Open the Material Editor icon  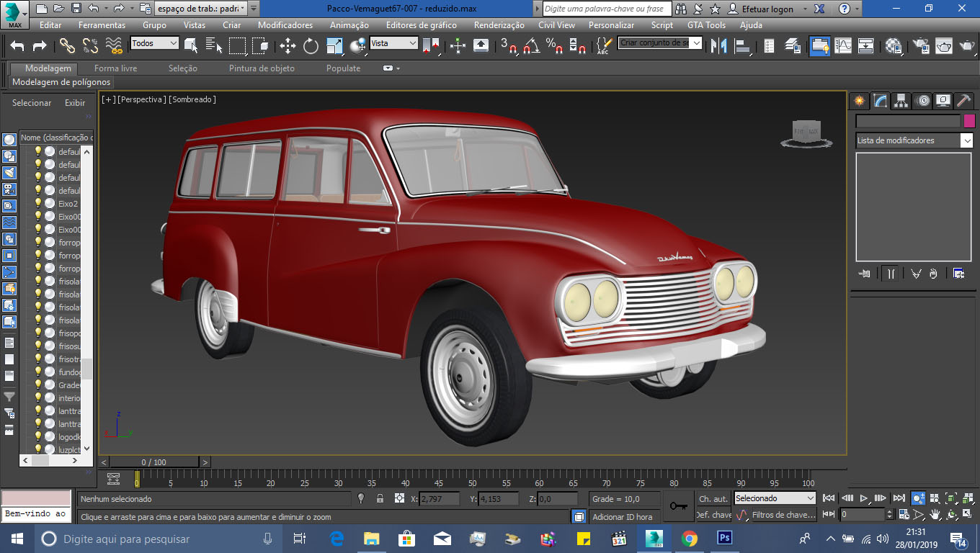tap(894, 46)
